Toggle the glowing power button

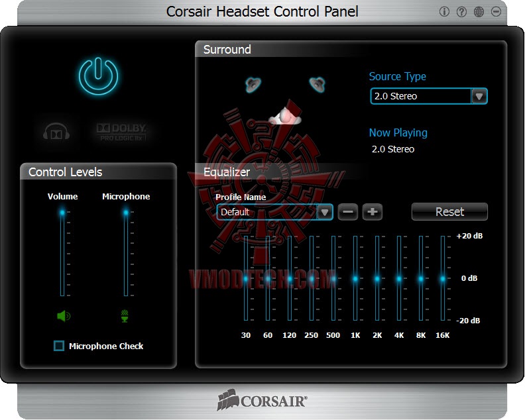[98, 77]
